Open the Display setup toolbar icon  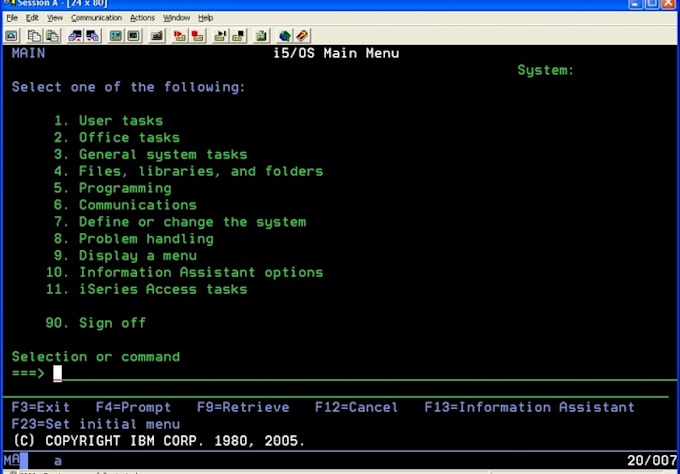115,36
